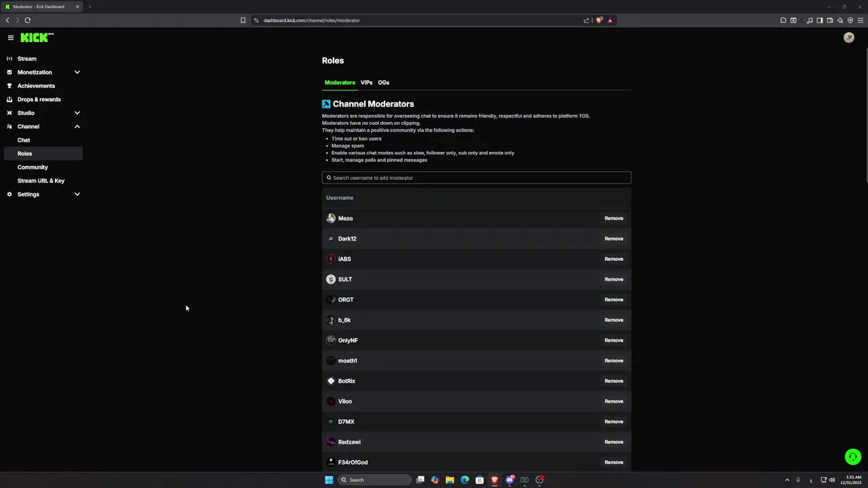Viewport: 868px width, 488px height.
Task: Click the browser address bar URL
Action: coord(311,20)
